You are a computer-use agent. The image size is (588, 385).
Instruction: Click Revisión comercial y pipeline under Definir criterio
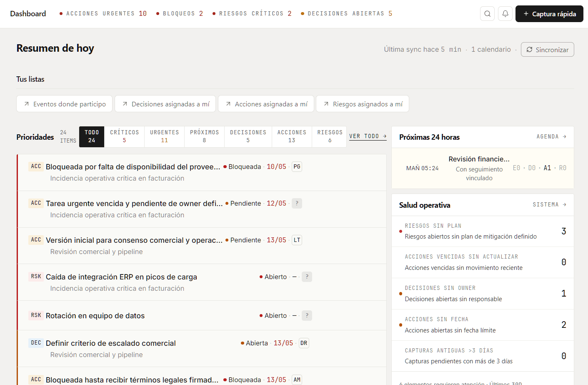point(96,355)
